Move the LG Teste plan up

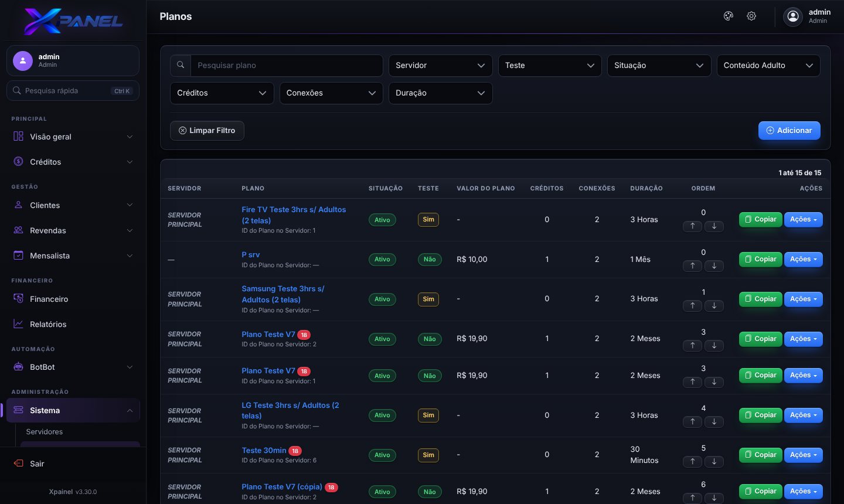click(692, 422)
